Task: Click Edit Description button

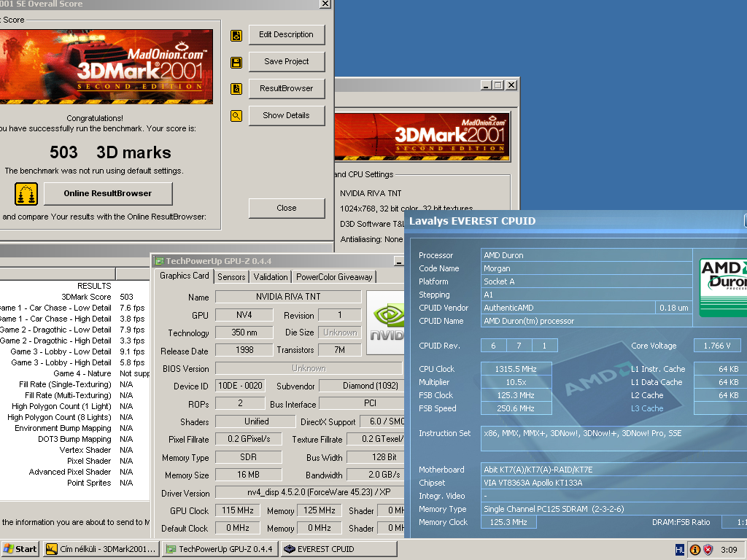Action: 286,35
